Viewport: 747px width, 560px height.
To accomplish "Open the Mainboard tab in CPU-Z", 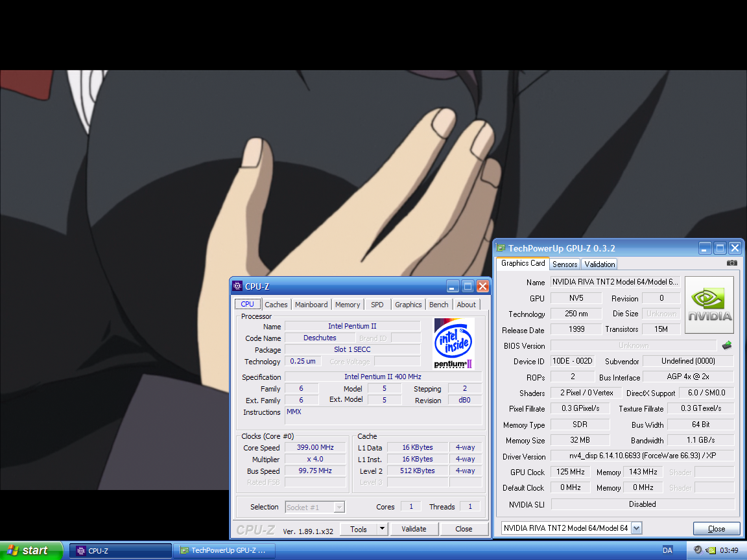I will pyautogui.click(x=311, y=305).
